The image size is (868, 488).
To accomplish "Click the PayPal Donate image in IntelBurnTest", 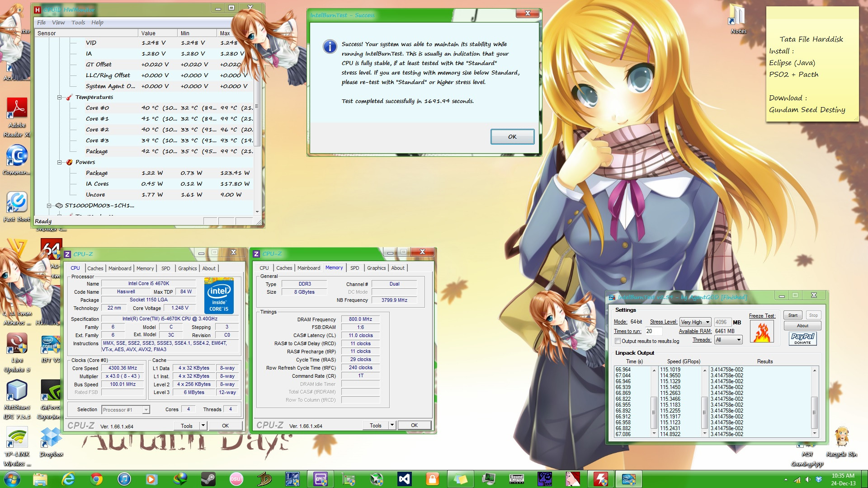I will tap(802, 338).
